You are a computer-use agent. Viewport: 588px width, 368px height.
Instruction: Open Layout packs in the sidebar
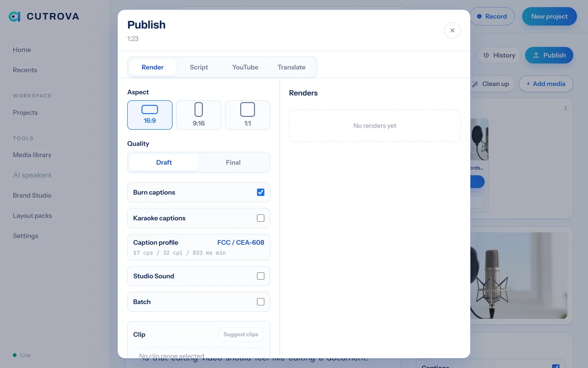point(32,215)
